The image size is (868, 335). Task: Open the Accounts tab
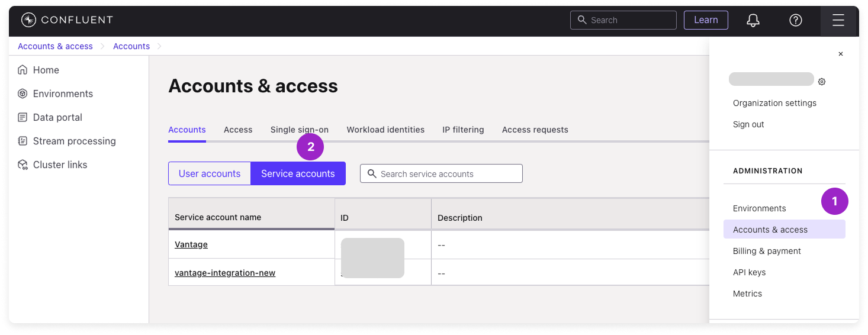[187, 130]
